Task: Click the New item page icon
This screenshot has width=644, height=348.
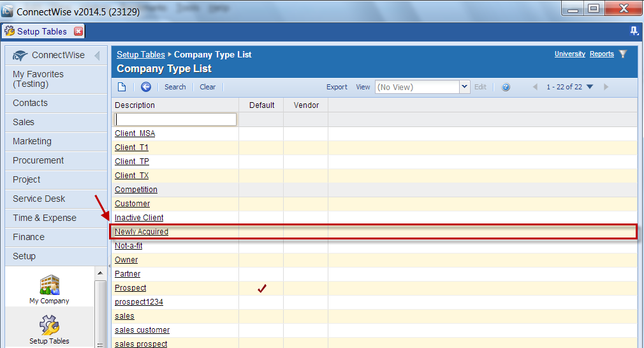Action: tap(122, 87)
